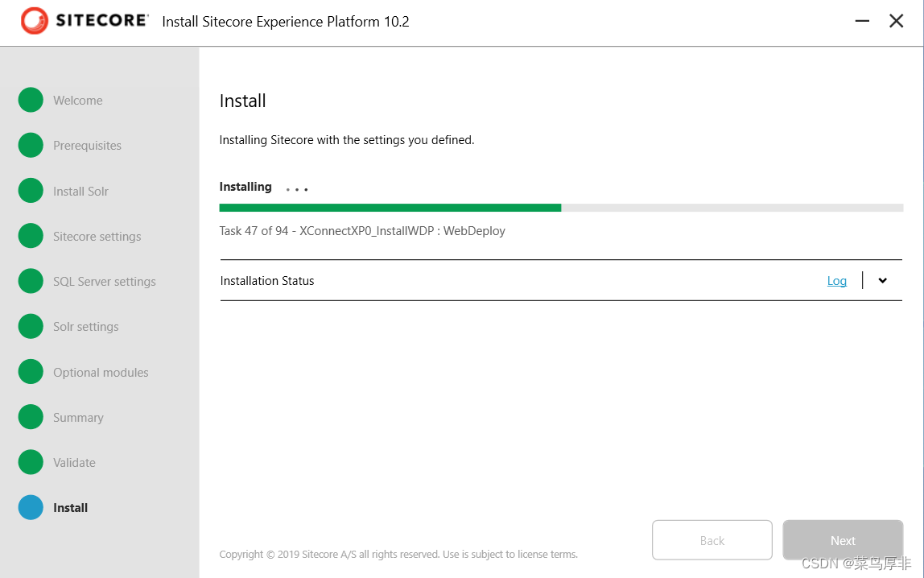Close the Sitecore installer window
Viewport: 924px width, 578px height.
[896, 21]
